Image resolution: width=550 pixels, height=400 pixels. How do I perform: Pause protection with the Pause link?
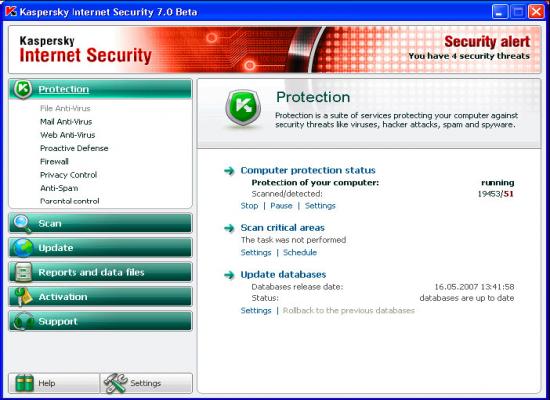pyautogui.click(x=281, y=206)
